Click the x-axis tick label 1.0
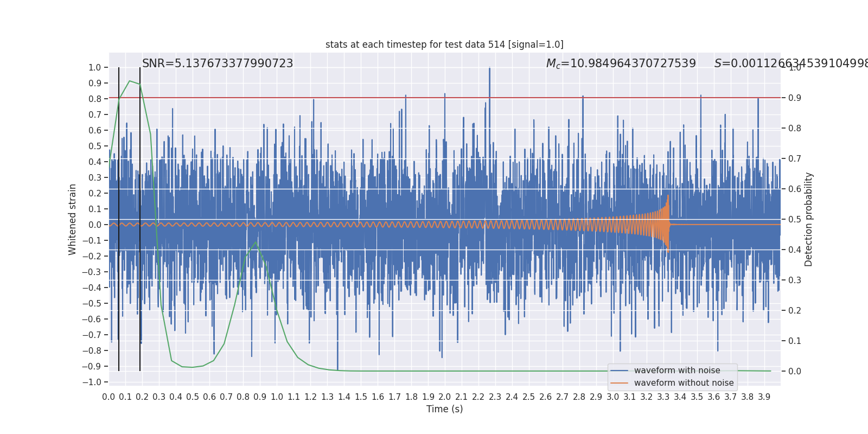The height and width of the screenshot is (434, 868). point(277,397)
